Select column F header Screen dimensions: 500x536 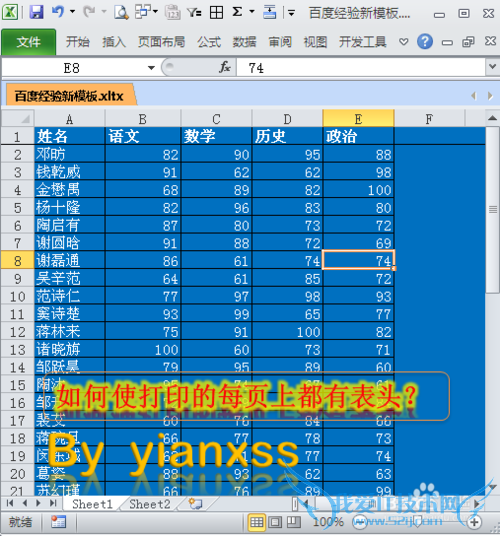coord(429,119)
